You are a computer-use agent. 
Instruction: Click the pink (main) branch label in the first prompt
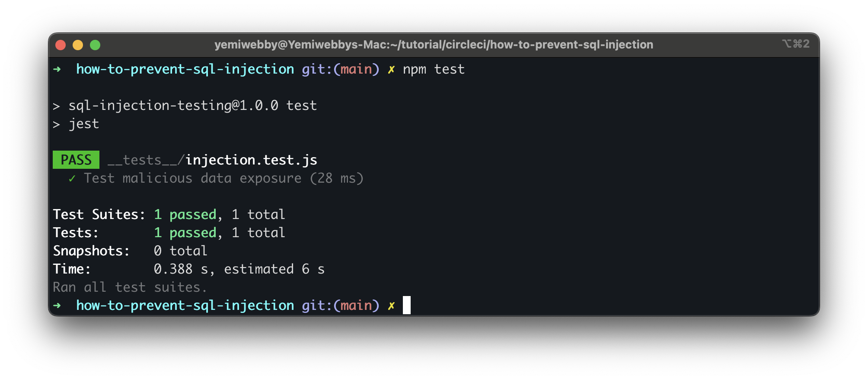point(355,69)
